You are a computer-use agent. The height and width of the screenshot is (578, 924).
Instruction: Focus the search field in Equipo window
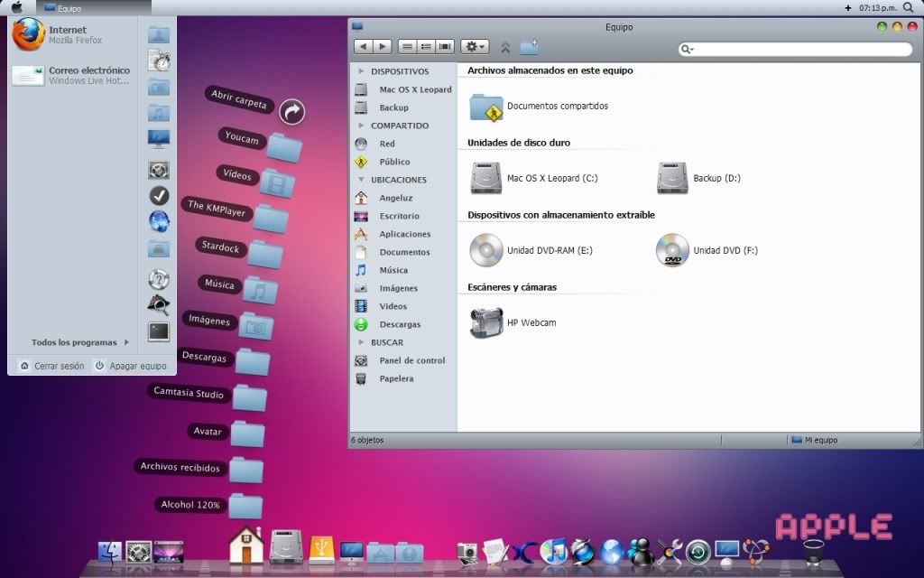[x=796, y=49]
